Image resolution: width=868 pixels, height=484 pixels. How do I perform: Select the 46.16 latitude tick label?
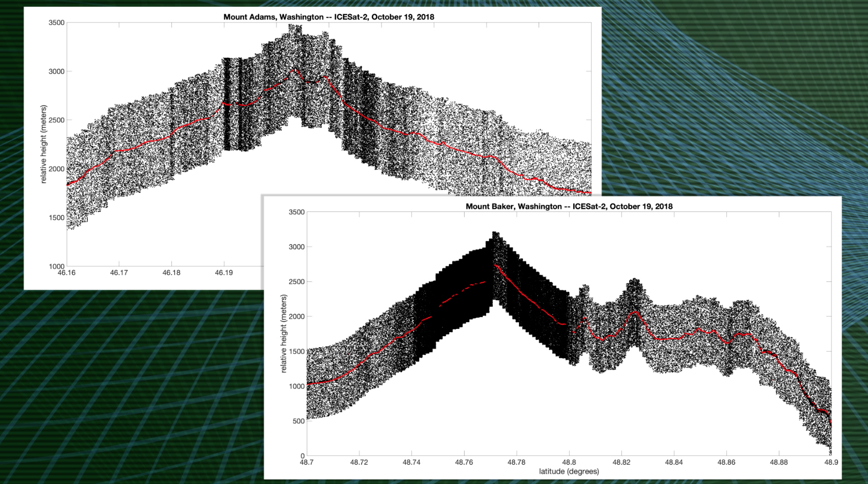tap(66, 273)
